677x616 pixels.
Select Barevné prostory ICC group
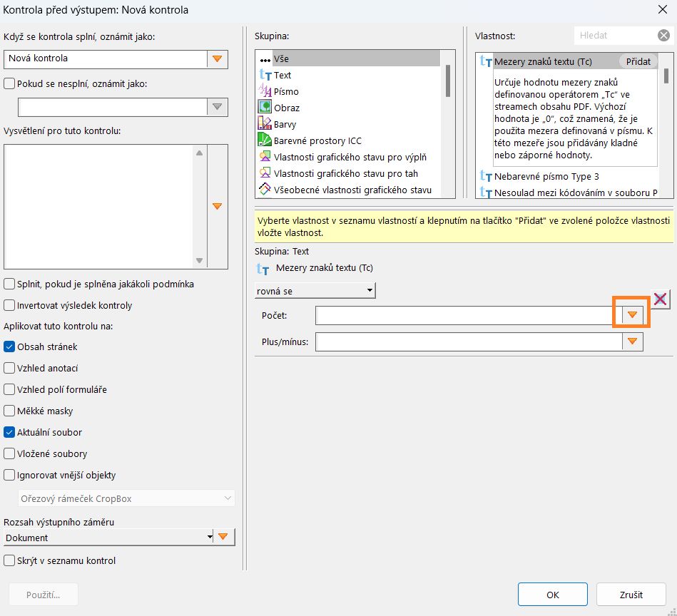point(317,140)
